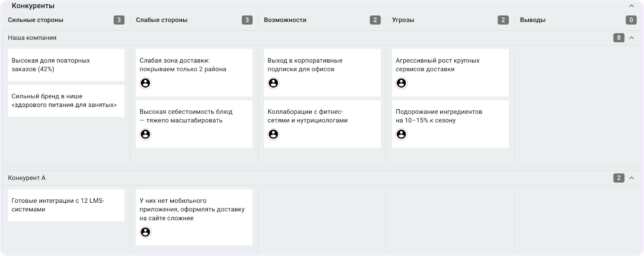Click the «Возможности» column counter badge
644x256 pixels.
click(x=375, y=20)
